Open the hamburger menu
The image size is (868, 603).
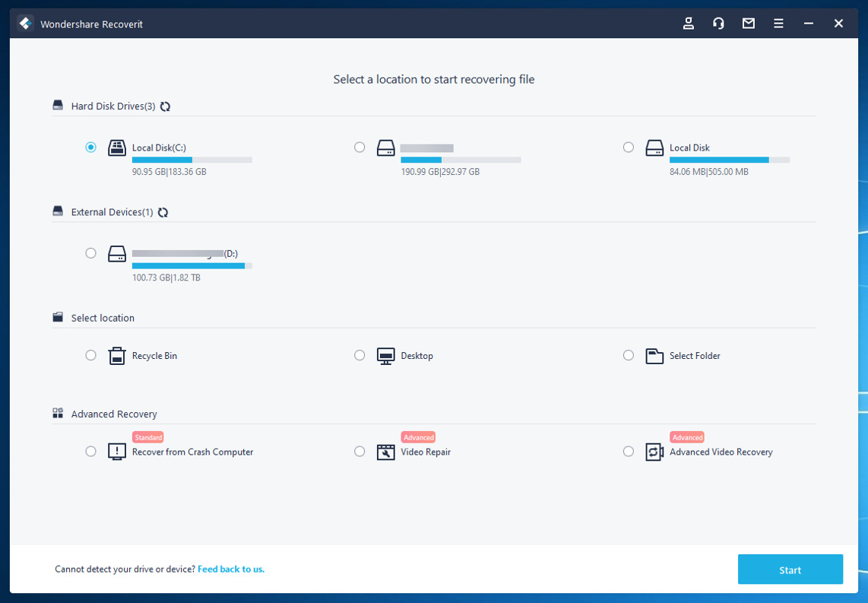click(x=778, y=24)
